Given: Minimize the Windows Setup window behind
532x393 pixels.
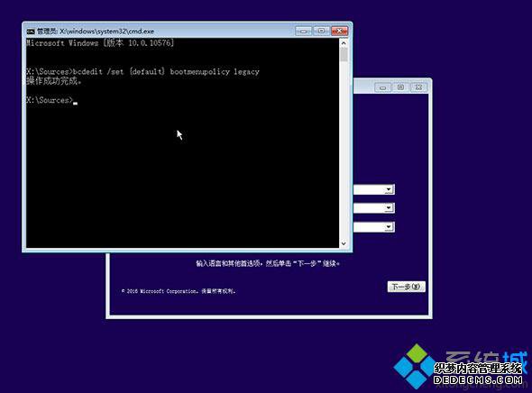Looking at the screenshot, I should click(x=383, y=87).
